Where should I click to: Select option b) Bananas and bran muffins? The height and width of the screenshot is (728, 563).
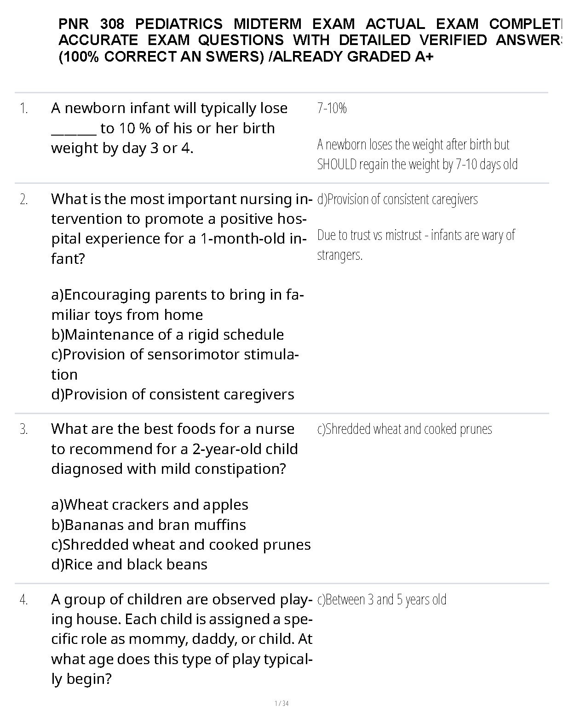(x=149, y=525)
